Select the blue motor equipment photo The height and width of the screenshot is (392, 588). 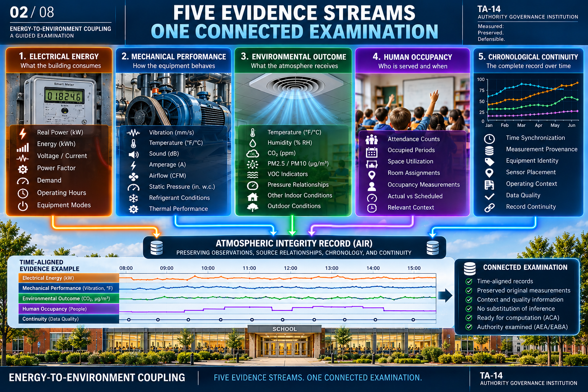174,100
